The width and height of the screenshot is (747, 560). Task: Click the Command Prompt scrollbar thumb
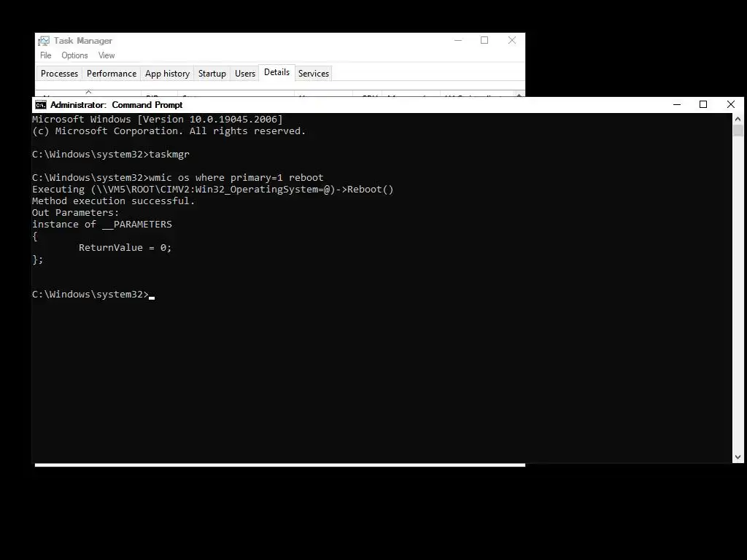point(738,131)
